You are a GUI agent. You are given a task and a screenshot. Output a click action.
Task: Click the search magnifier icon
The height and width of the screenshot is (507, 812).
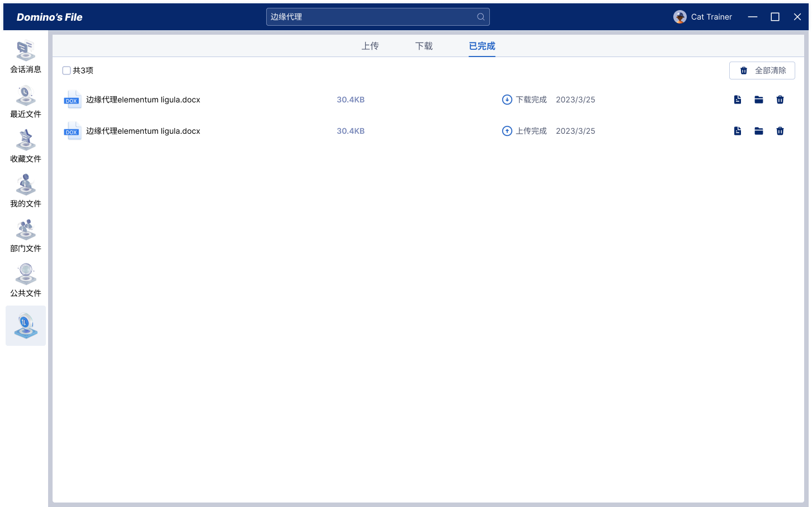point(480,17)
